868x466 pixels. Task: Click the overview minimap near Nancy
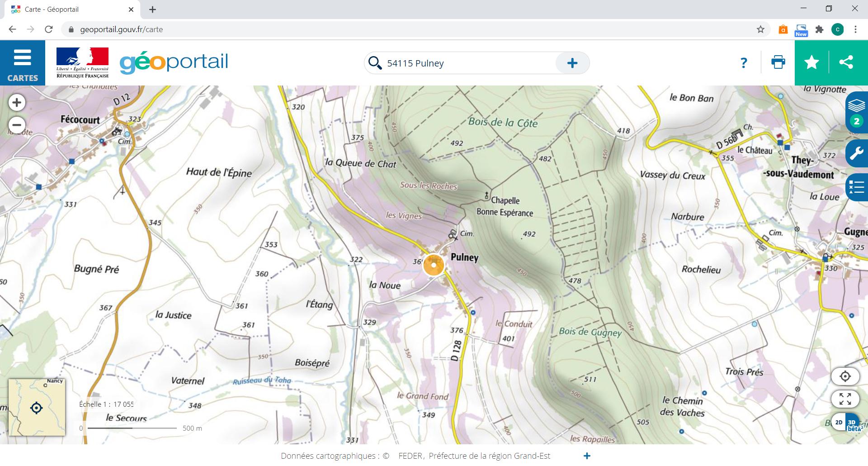tap(37, 407)
